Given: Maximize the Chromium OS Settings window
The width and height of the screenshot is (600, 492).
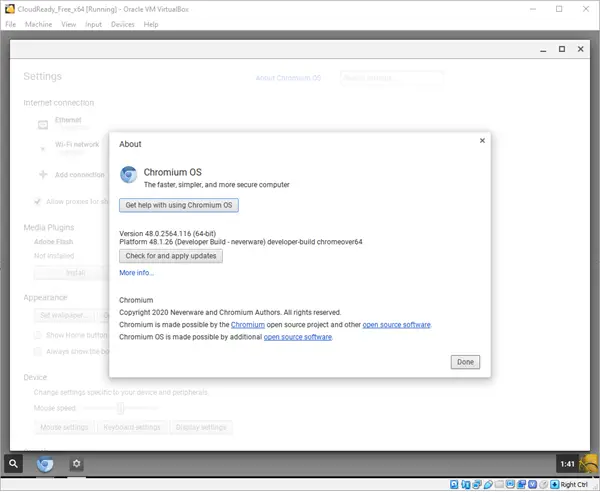Looking at the screenshot, I should pos(562,49).
